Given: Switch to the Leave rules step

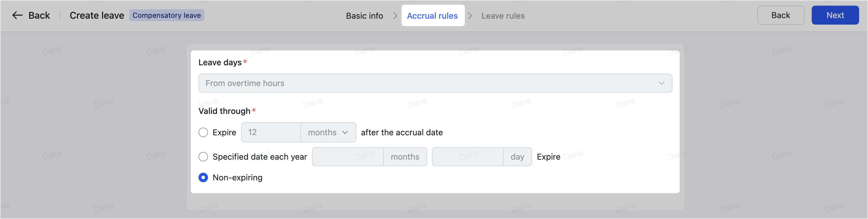Looking at the screenshot, I should point(503,15).
